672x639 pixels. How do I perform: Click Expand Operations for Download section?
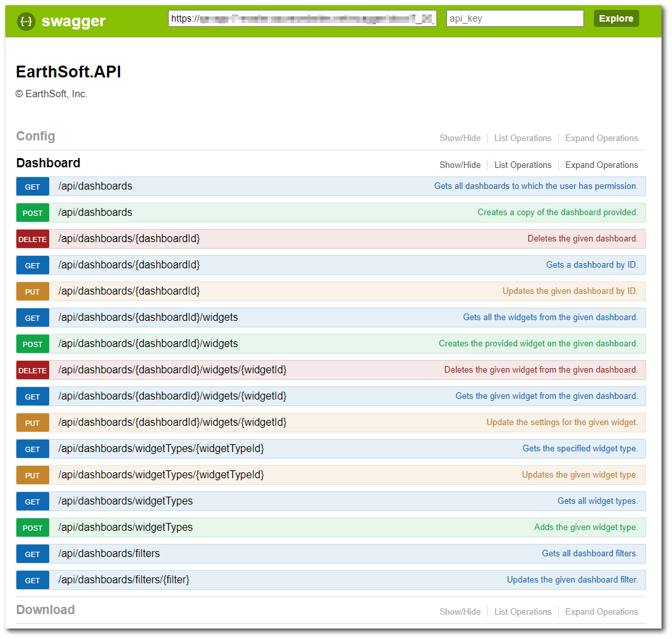pyautogui.click(x=601, y=612)
